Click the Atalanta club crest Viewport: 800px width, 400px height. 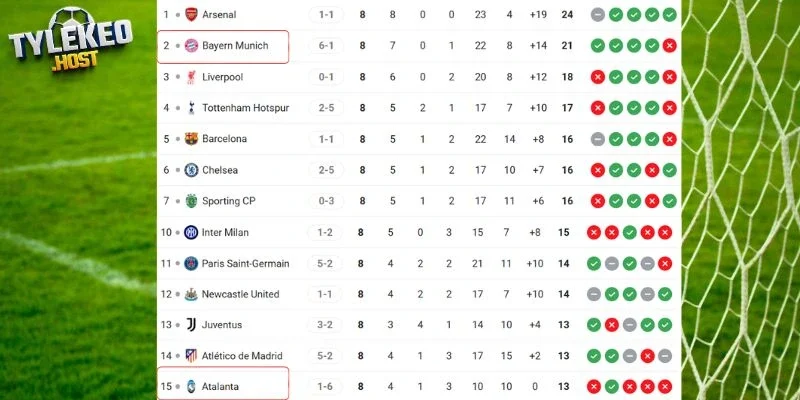192,386
